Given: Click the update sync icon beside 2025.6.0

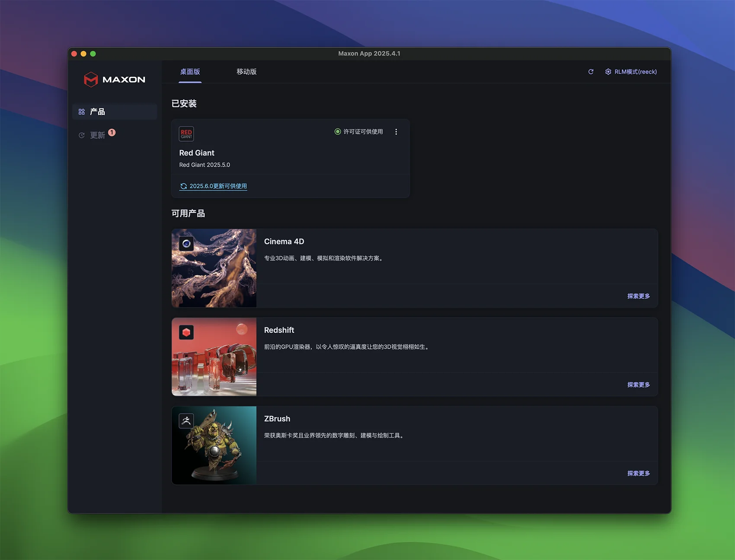Looking at the screenshot, I should pyautogui.click(x=183, y=186).
